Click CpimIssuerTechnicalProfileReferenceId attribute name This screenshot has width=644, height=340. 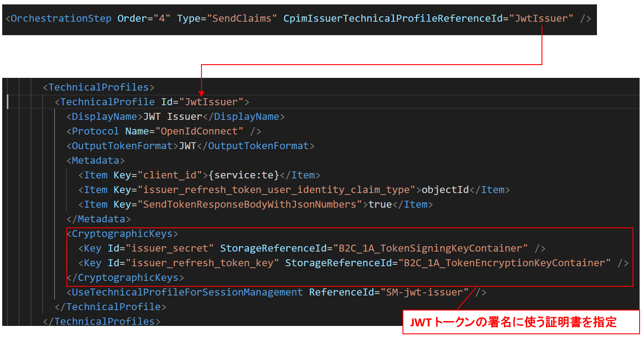coord(396,19)
